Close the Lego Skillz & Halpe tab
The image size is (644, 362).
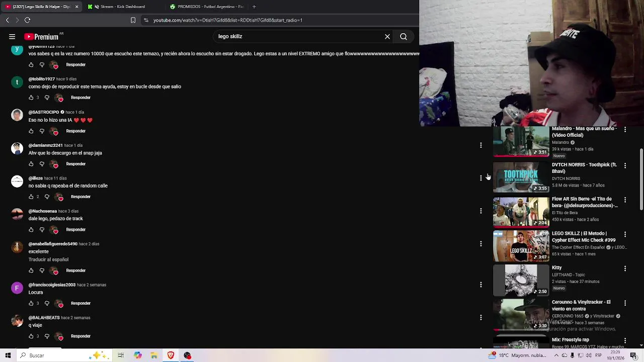(x=76, y=7)
